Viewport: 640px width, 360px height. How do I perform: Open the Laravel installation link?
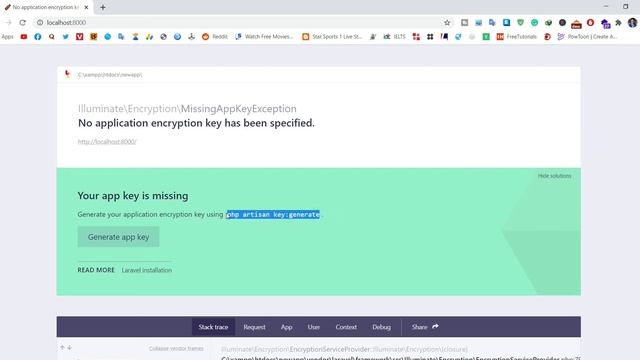(x=147, y=270)
